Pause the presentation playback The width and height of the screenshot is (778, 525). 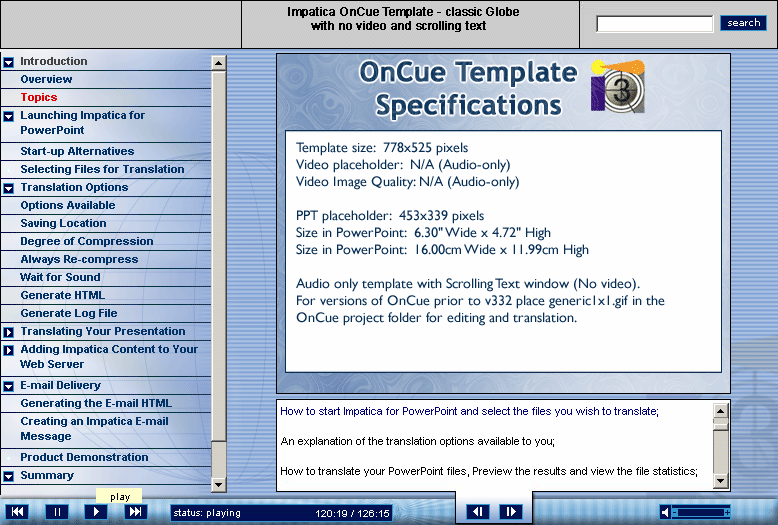tap(57, 512)
